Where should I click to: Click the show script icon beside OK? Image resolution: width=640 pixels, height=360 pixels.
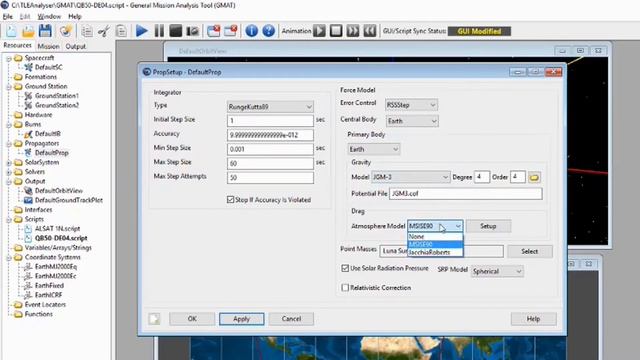[x=154, y=319]
